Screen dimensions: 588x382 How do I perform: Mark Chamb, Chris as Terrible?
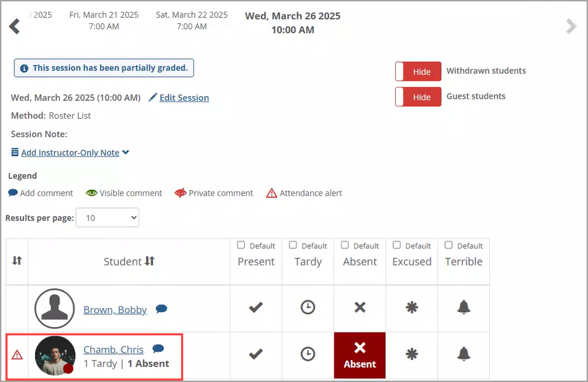(464, 353)
